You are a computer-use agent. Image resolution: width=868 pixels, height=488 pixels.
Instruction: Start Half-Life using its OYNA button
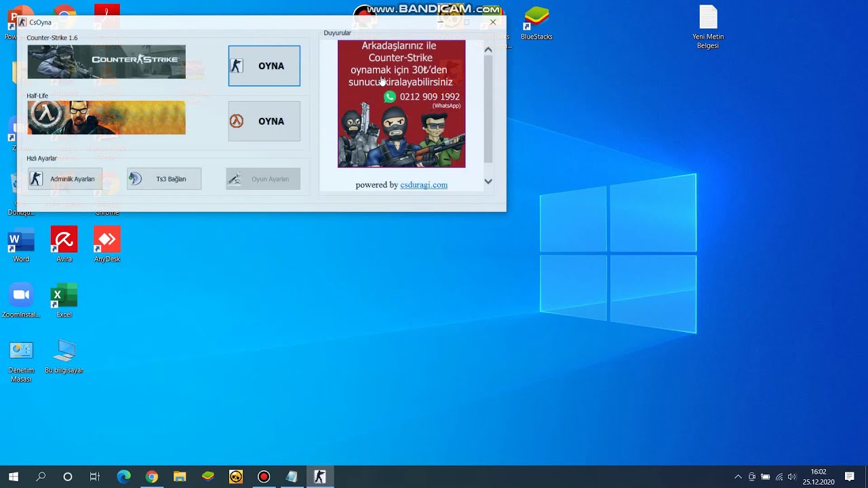[x=264, y=121]
